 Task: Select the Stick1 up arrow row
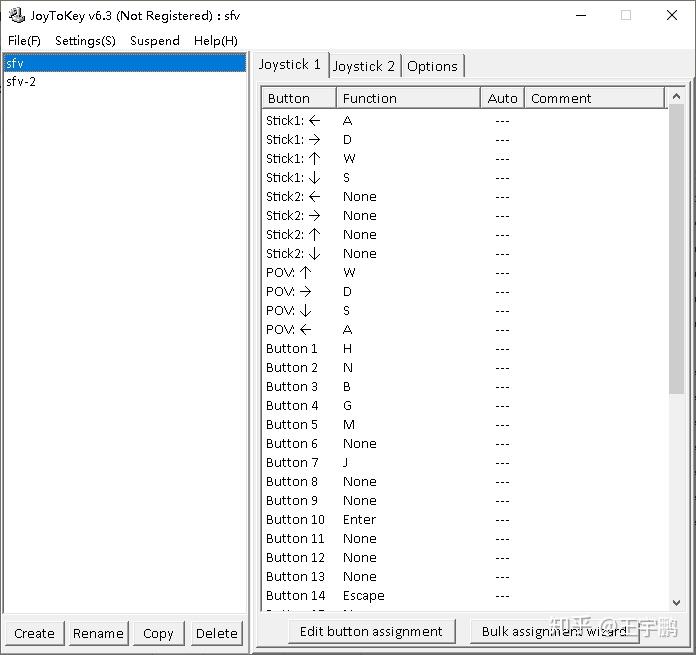pos(465,159)
